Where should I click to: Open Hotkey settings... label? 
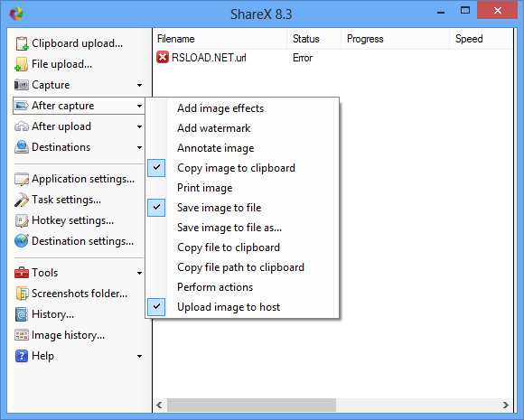73,220
